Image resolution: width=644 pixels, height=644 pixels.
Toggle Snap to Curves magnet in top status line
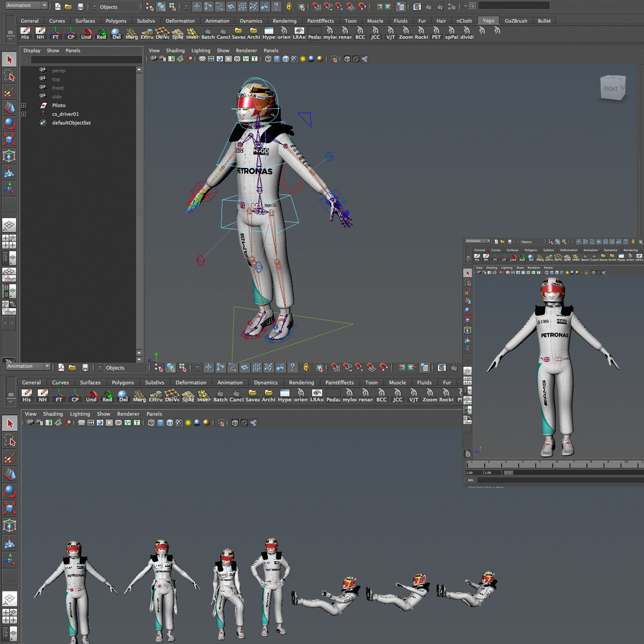click(x=328, y=6)
